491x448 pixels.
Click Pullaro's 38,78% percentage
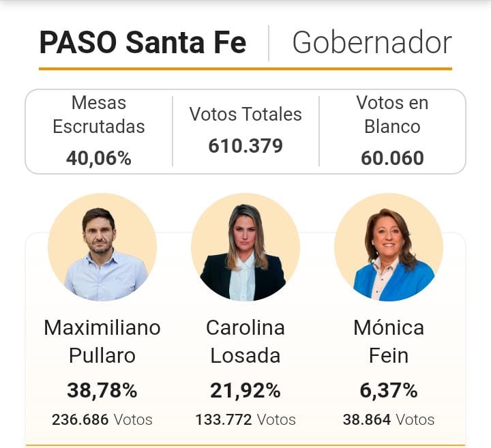(102, 391)
